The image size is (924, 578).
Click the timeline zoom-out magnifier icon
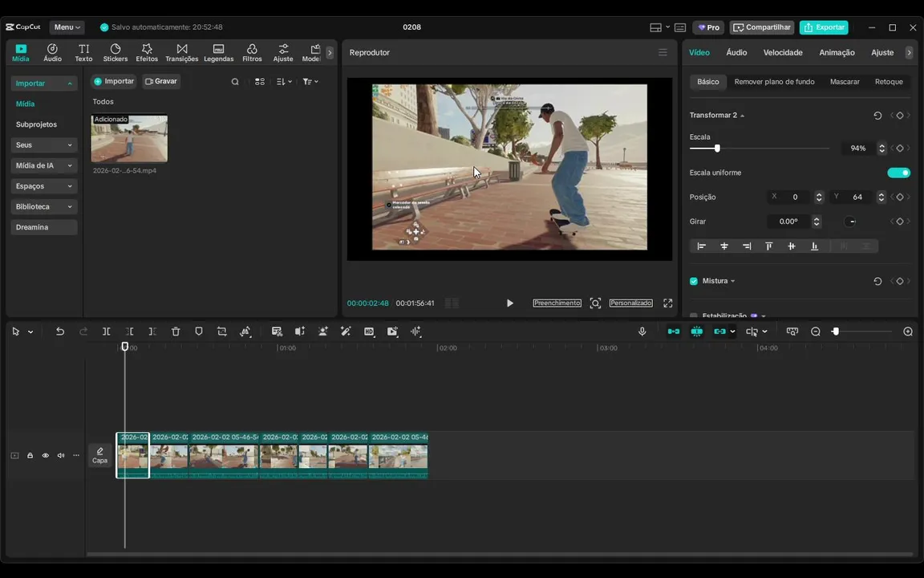pos(816,332)
